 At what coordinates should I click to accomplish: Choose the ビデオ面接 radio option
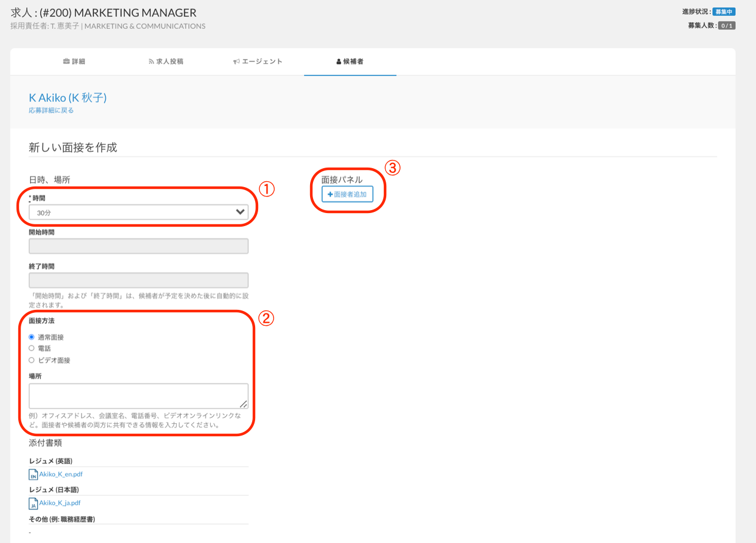32,360
